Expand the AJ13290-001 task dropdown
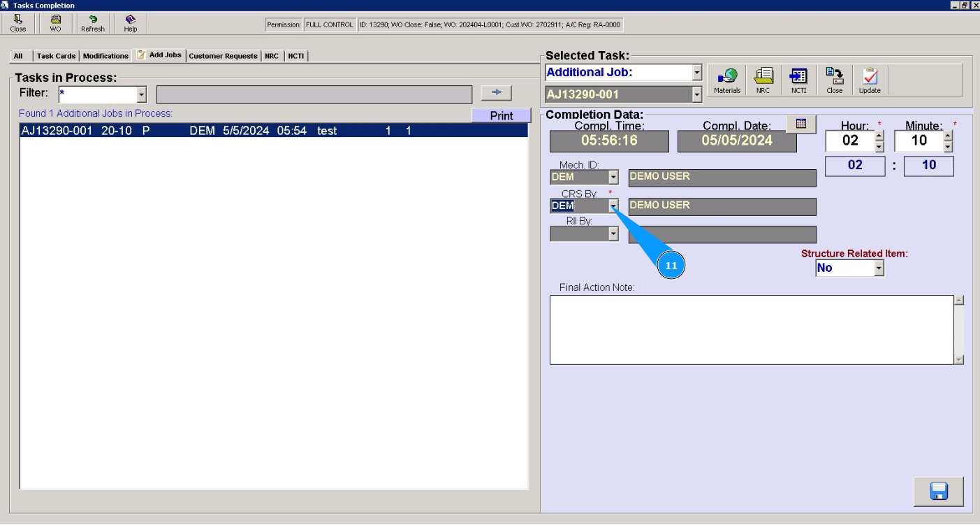The height and width of the screenshot is (525, 980). pos(696,94)
